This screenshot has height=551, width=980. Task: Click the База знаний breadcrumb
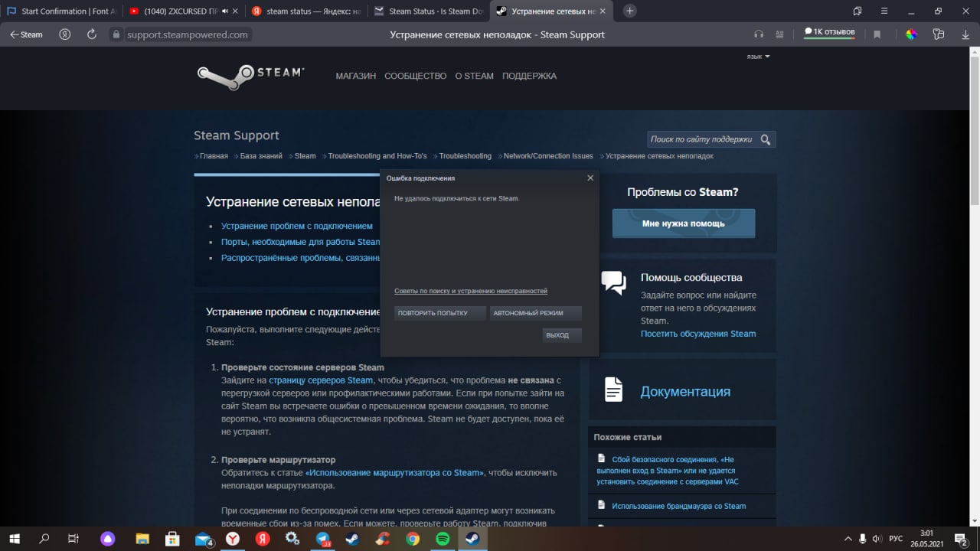click(x=261, y=156)
